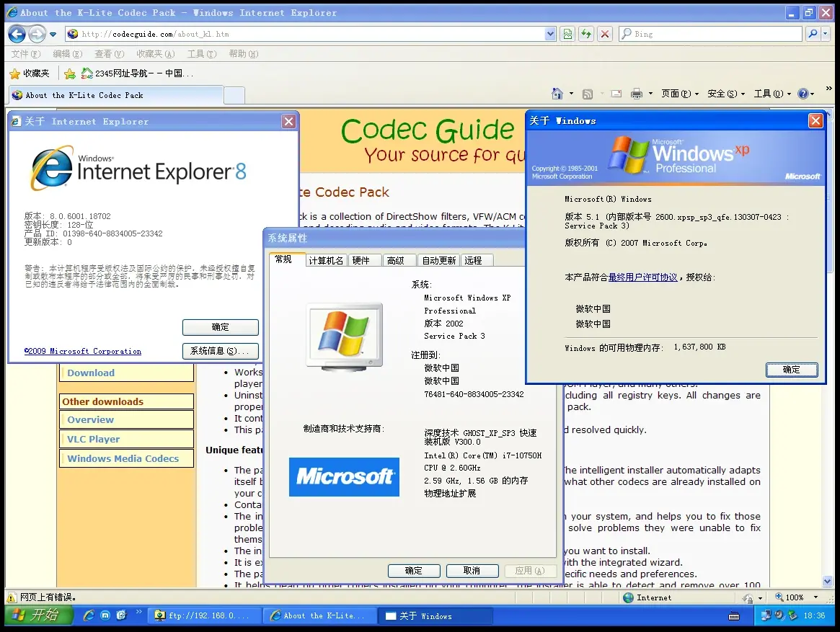Screen dimensions: 840x632
Task: Open the 2345网址导航 favorites link
Action: 137,74
